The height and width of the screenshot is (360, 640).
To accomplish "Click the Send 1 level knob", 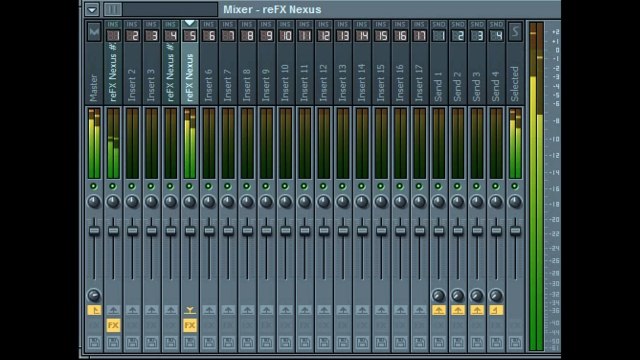I will coord(439,295).
